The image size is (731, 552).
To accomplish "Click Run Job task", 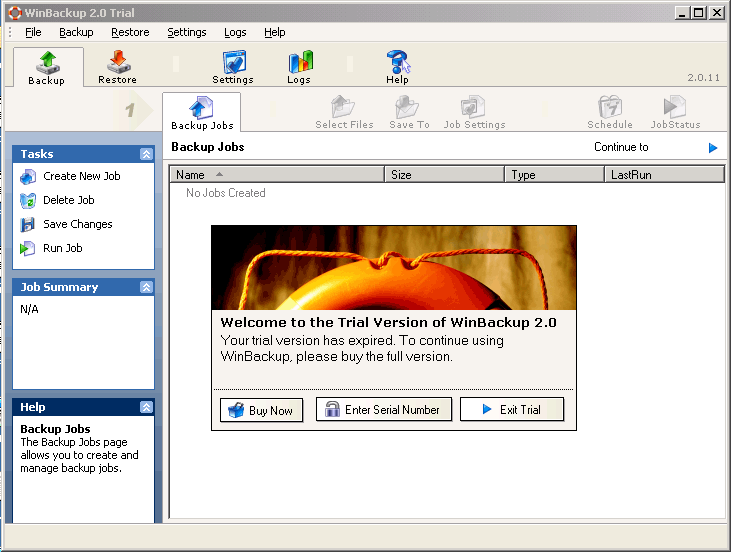I will point(51,248).
